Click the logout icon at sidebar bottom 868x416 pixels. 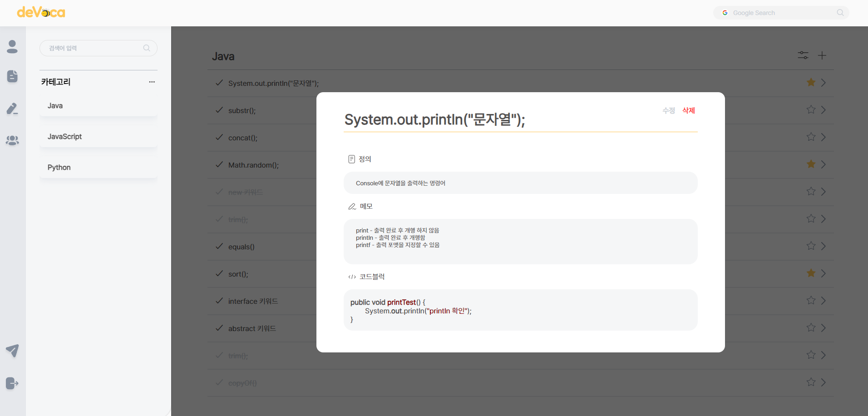[x=12, y=383]
